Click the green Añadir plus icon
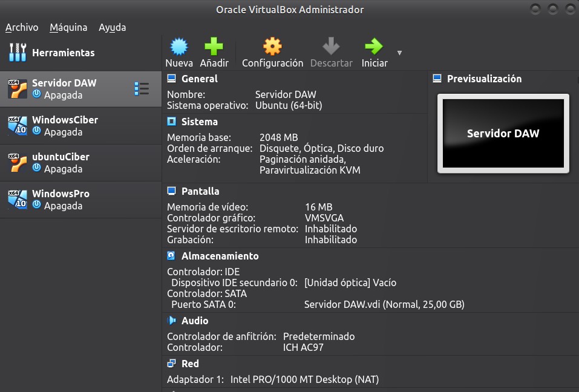This screenshot has width=579, height=392. [214, 47]
